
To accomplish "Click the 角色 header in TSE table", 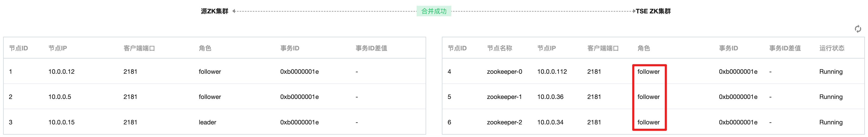I will tap(644, 48).
